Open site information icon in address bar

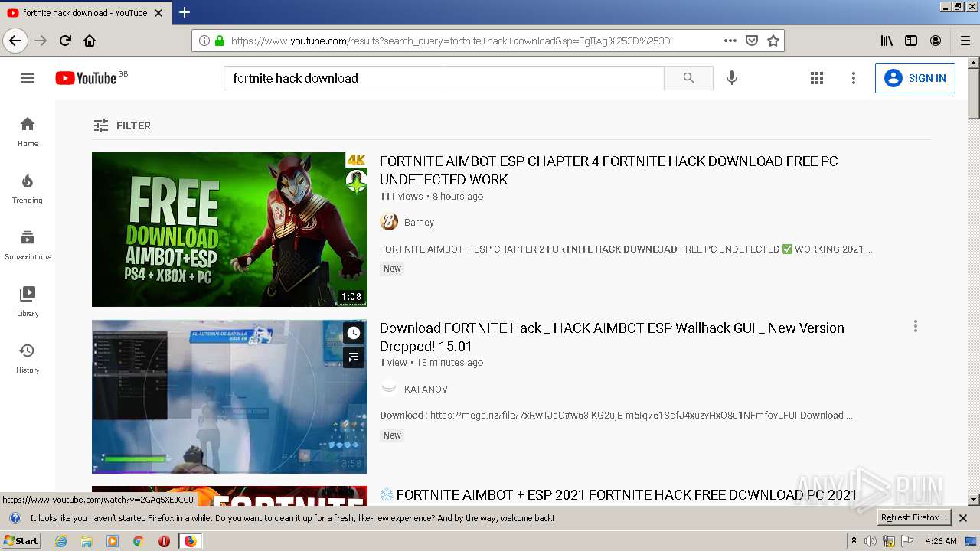click(204, 41)
